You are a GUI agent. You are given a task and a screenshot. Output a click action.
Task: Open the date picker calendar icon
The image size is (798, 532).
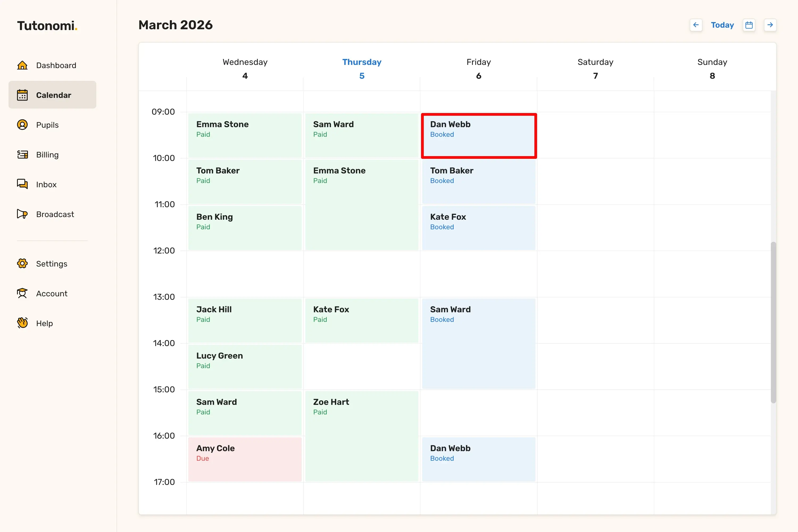tap(749, 25)
